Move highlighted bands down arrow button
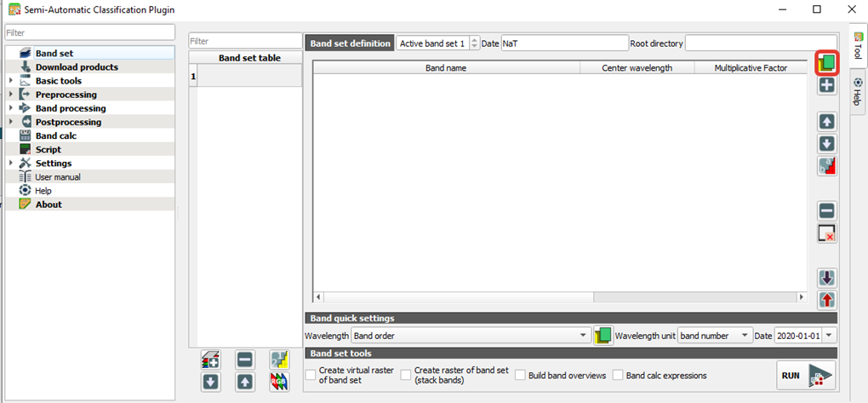The width and height of the screenshot is (868, 403). 827,144
